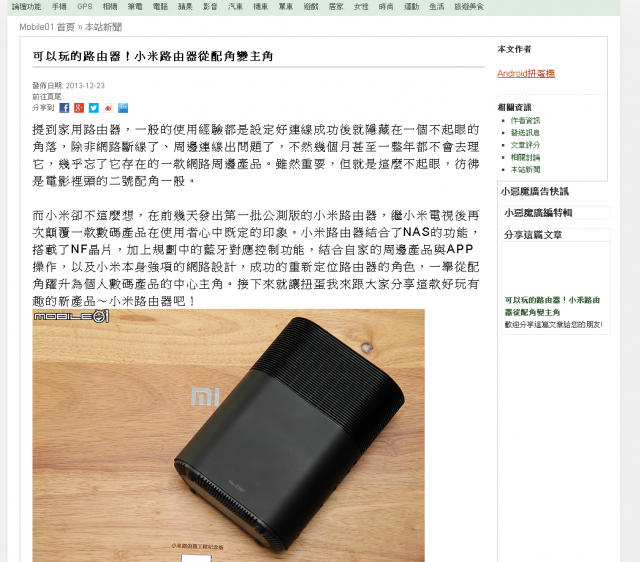Open the 論壇功能 menu item
Viewport: 640px width, 562px height.
coord(27,7)
